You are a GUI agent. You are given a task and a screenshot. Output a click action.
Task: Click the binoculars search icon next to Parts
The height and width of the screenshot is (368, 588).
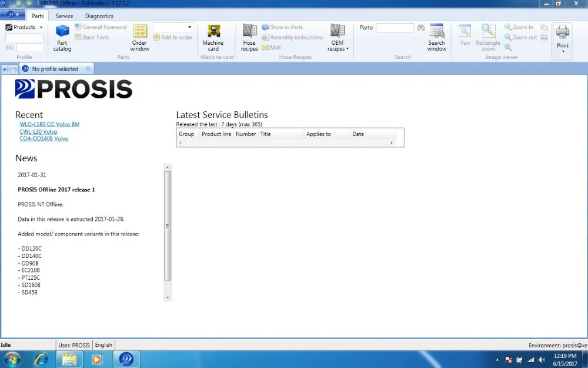tap(421, 28)
